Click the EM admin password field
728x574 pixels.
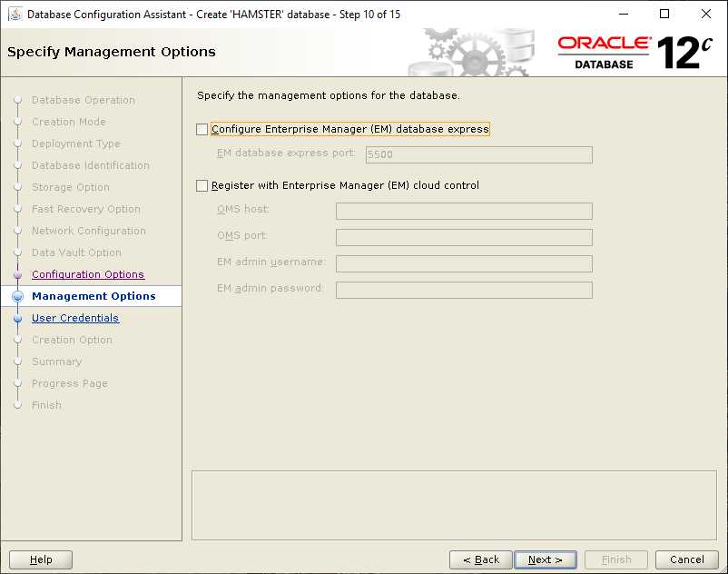point(464,291)
